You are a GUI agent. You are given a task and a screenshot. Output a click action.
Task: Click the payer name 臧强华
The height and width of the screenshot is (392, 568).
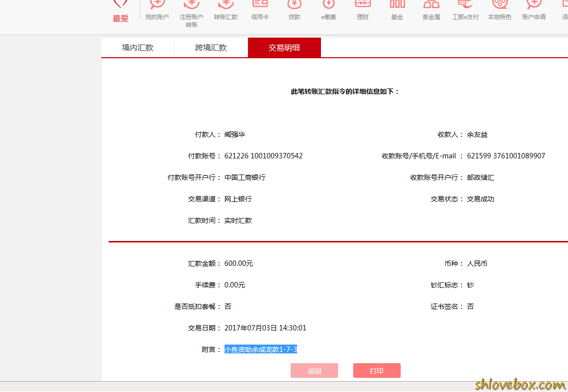pyautogui.click(x=234, y=134)
